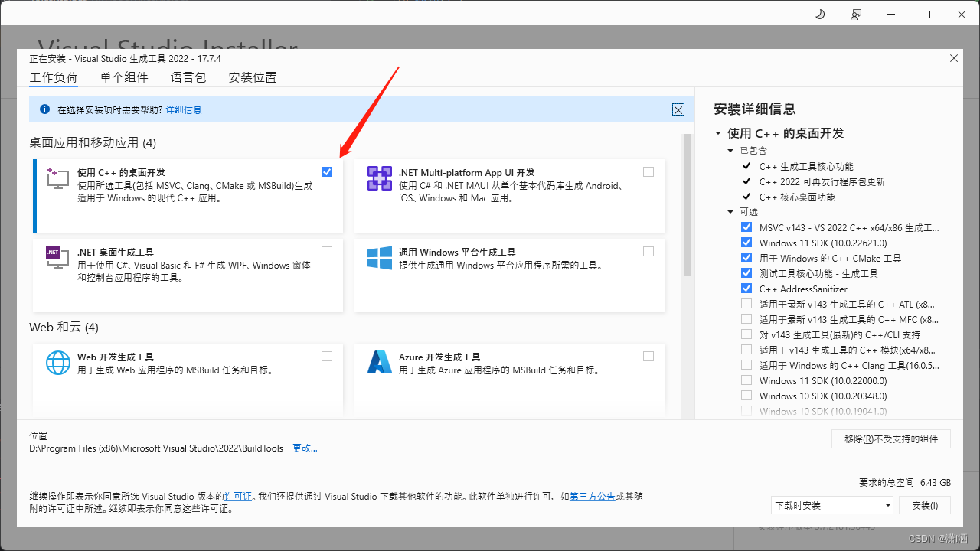Check .NET Multi-platform App UI 开发 checkbox

point(648,171)
